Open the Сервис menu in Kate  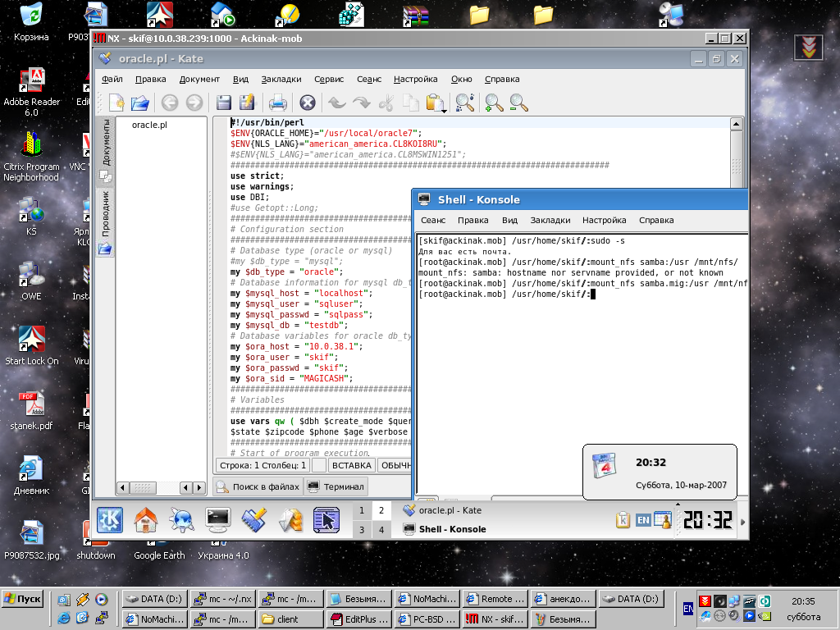click(x=329, y=80)
